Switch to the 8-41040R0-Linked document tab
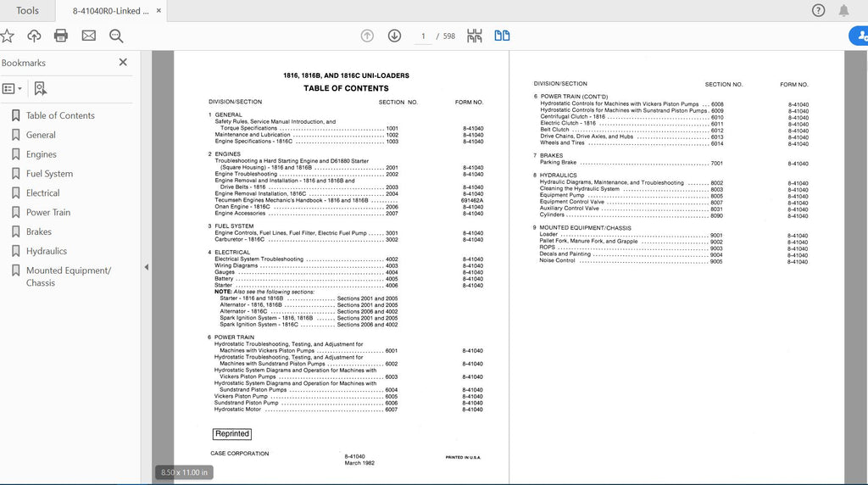The height and width of the screenshot is (485, 868). [x=111, y=10]
